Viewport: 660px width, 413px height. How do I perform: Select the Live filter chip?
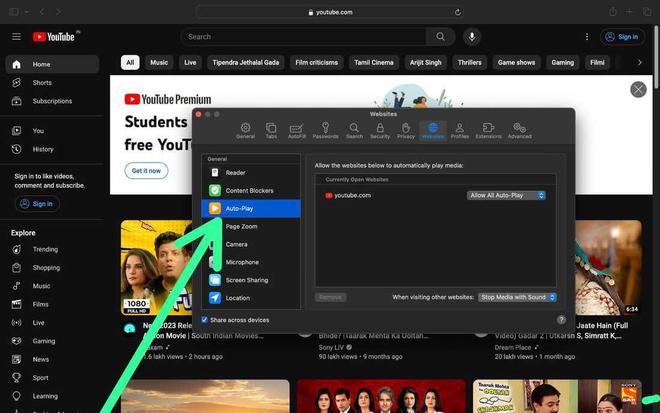[x=190, y=62]
